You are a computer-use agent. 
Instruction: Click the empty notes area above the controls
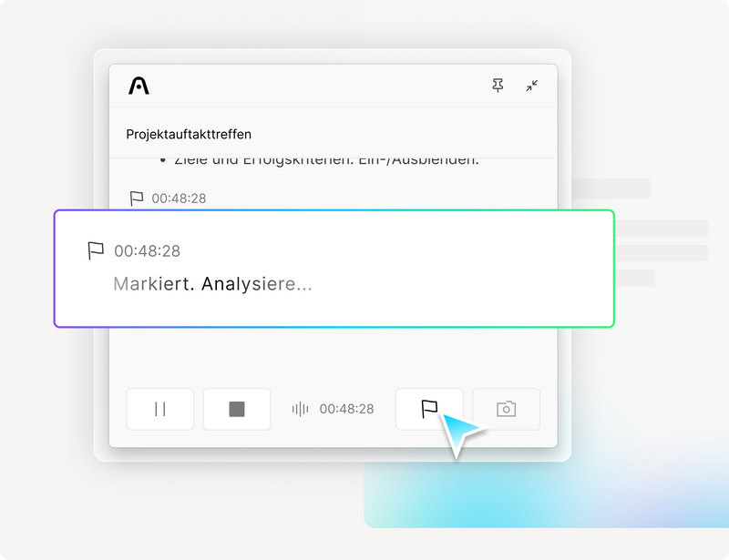[x=333, y=355]
